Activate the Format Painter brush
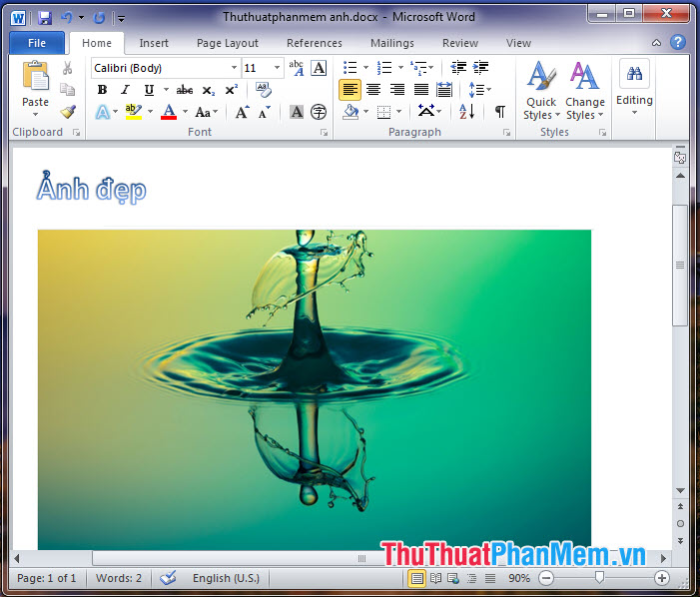 tap(68, 112)
